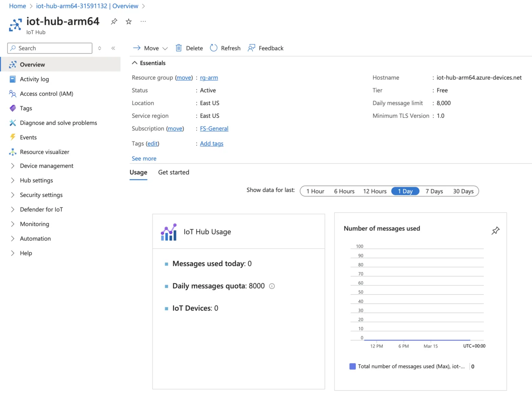Collapse the Essentials section
Viewport: 532px width, 393px height.
(134, 63)
